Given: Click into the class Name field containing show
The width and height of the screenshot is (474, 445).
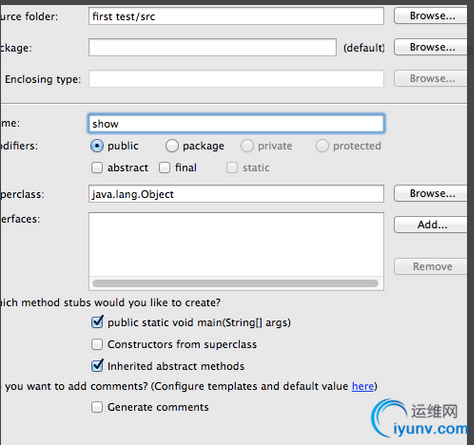Looking at the screenshot, I should coord(236,124).
